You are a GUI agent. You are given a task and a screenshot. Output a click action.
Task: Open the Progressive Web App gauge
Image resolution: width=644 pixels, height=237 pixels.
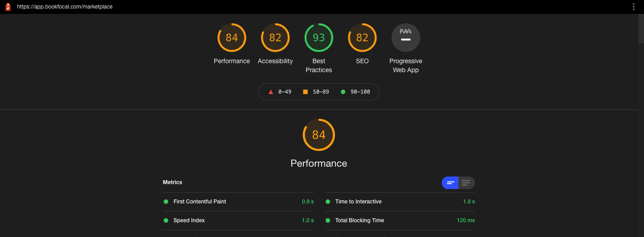tap(405, 38)
